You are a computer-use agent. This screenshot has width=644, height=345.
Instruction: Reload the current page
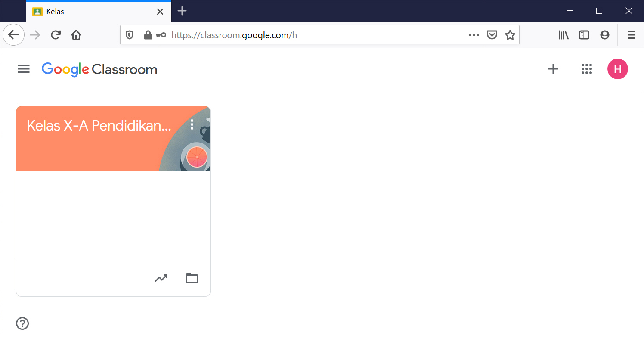[x=56, y=35]
